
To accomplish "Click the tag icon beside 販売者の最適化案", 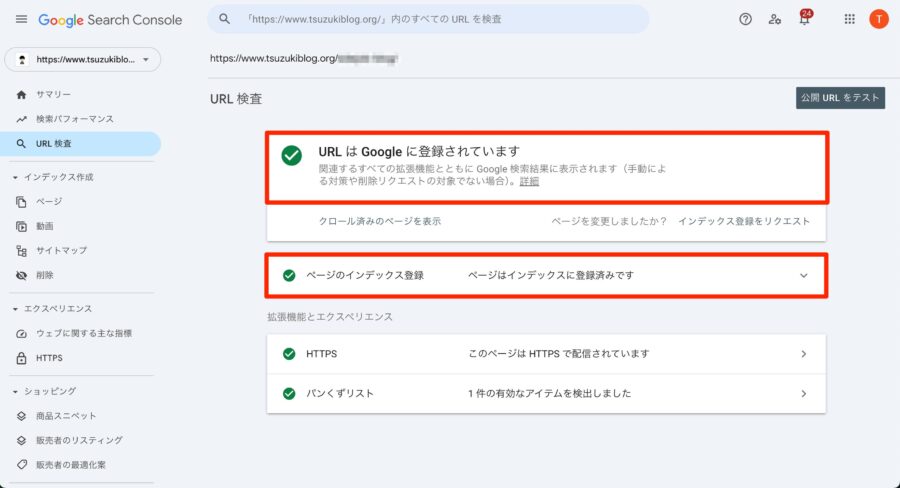I will click(21, 464).
